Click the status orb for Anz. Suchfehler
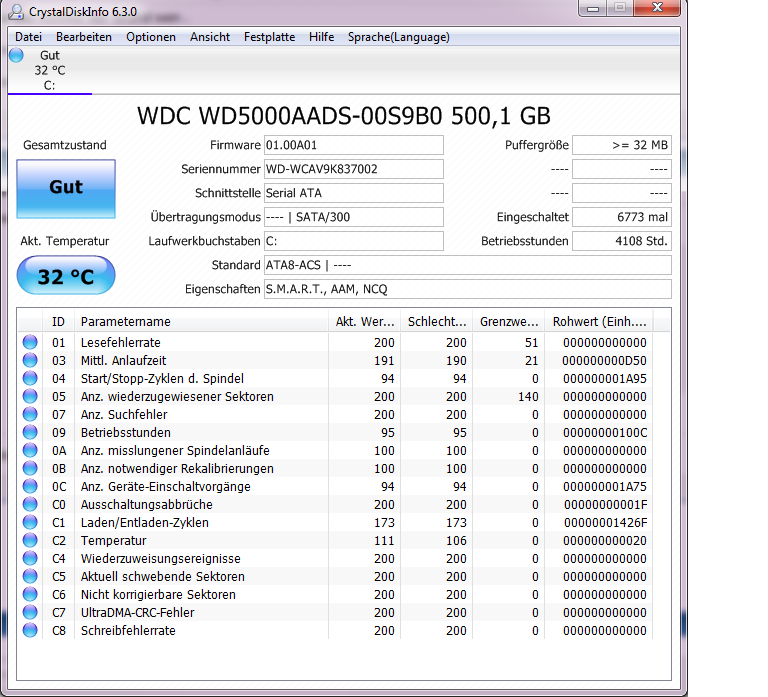768x697 pixels. pyautogui.click(x=30, y=414)
